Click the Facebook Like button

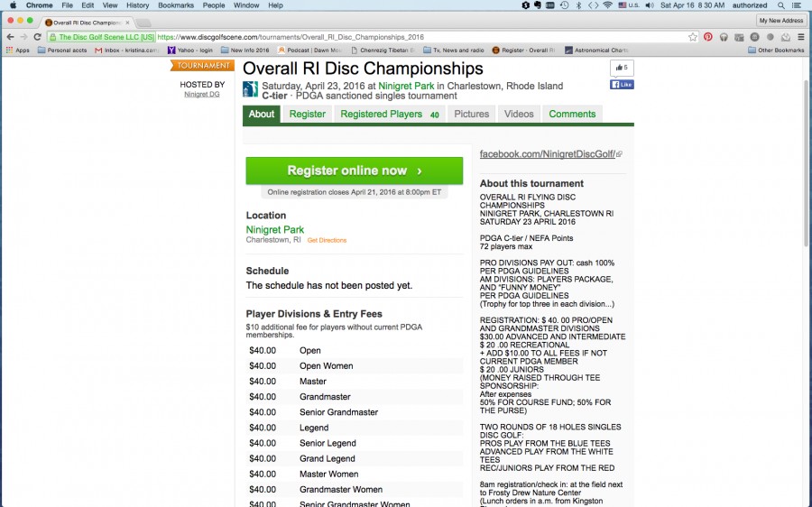coord(622,85)
